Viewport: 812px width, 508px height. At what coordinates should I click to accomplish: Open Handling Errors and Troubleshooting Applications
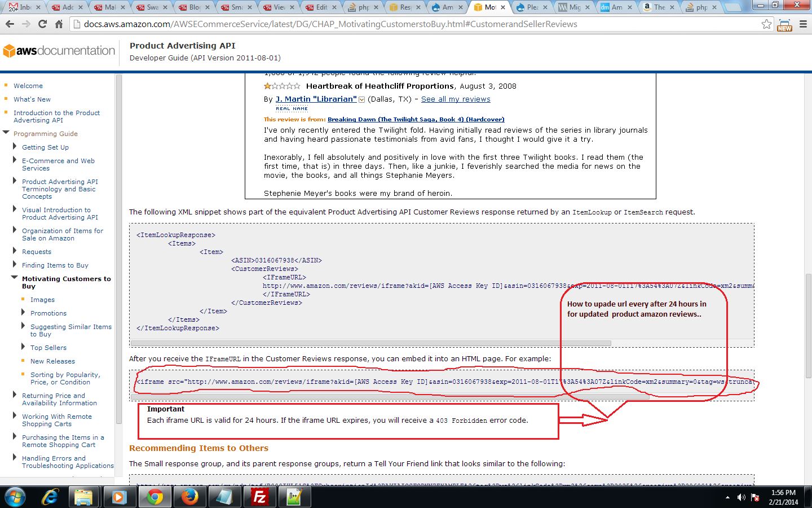tap(68, 462)
